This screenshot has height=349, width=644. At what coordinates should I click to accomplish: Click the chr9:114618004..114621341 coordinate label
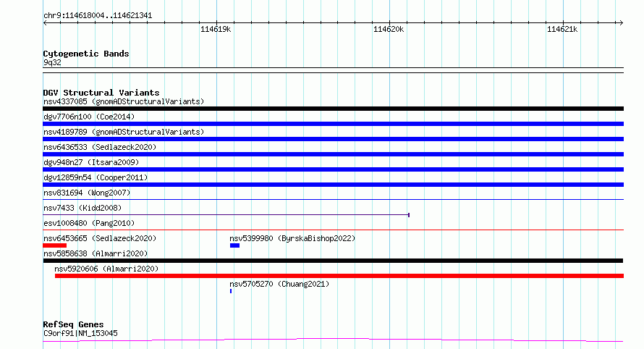[98, 16]
